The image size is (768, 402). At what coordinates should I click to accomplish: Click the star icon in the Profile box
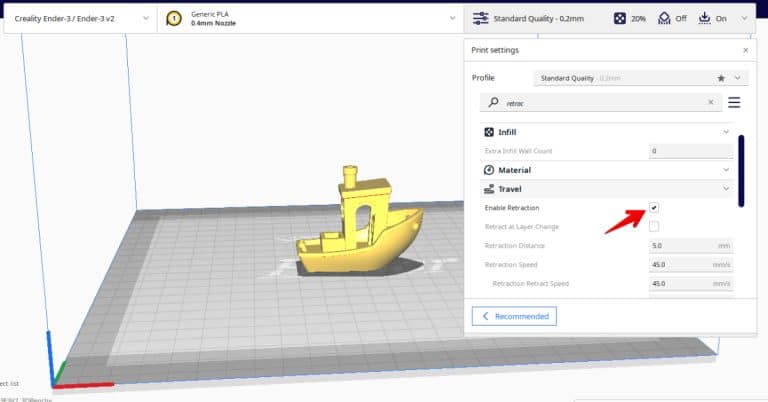(721, 78)
